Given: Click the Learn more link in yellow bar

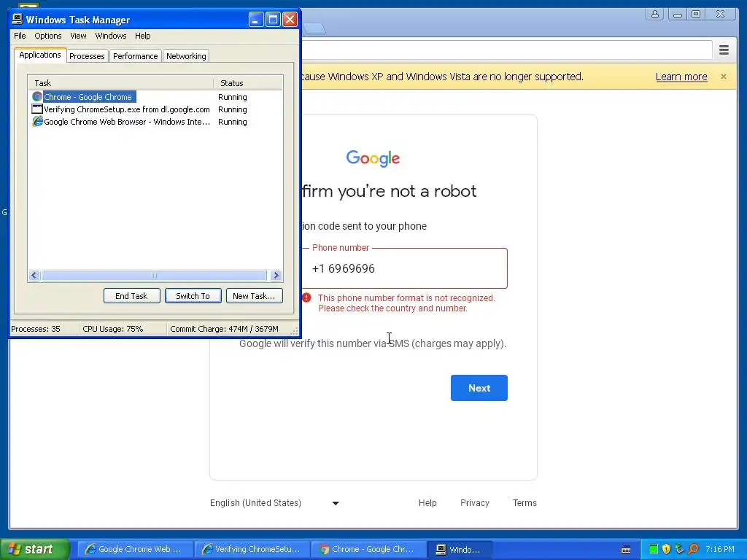Looking at the screenshot, I should click(x=681, y=77).
